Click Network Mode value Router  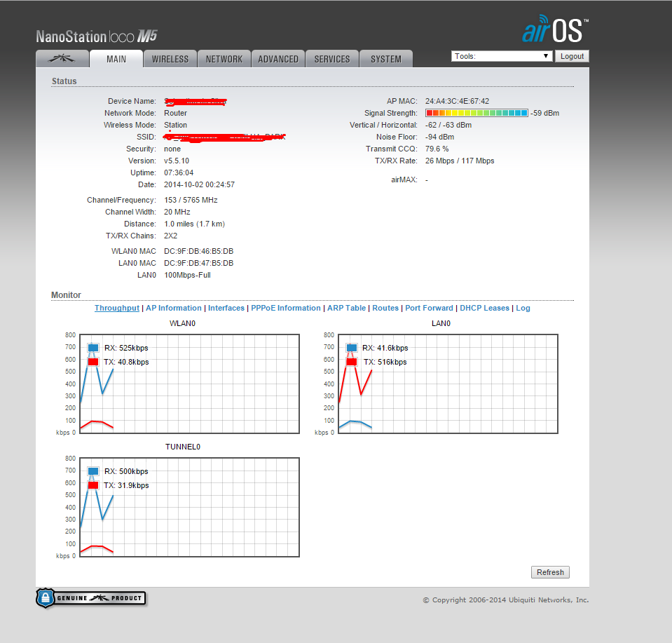(x=175, y=113)
